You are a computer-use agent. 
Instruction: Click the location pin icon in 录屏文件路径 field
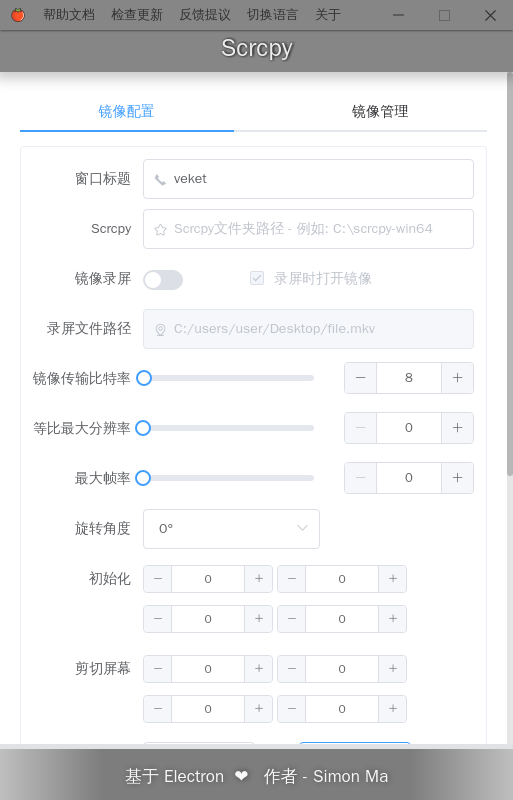click(160, 330)
